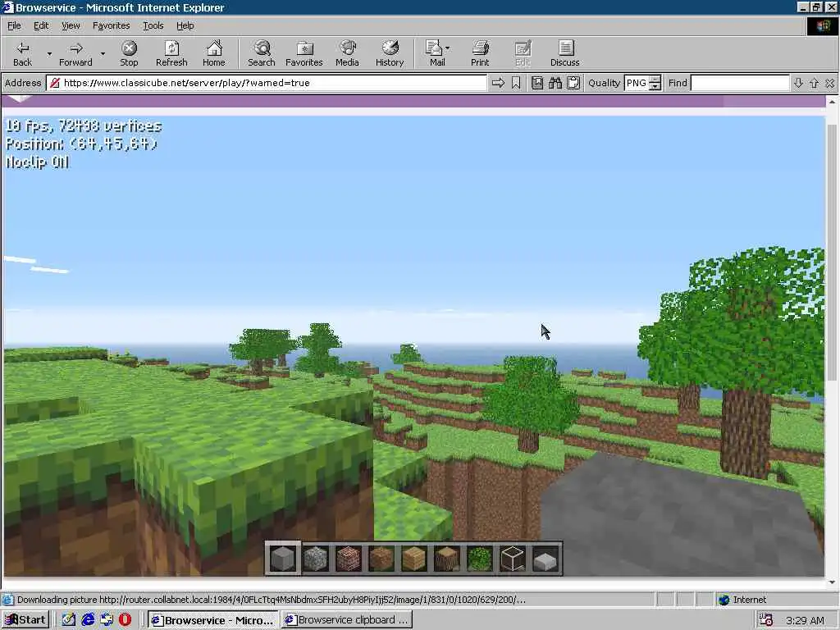Click the Browservice - Micro... taskbar button
This screenshot has height=630, width=840.
[213, 620]
